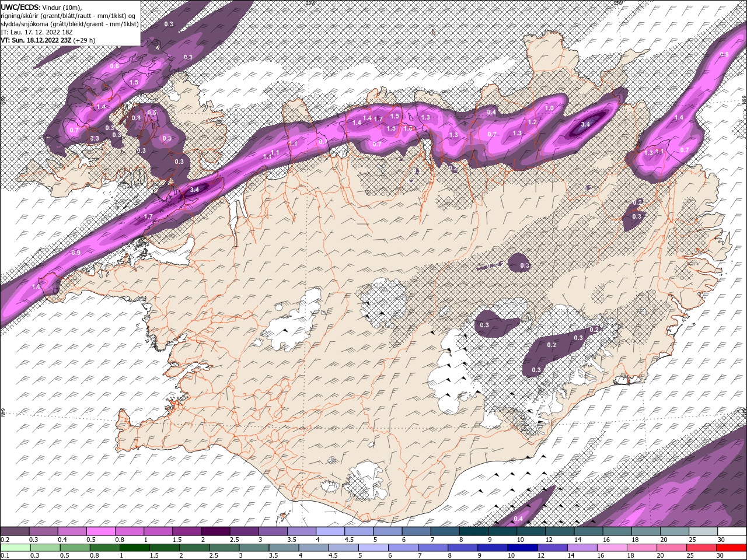The height and width of the screenshot is (560, 747).
Task: Click the '0.6' precipitation value on the map
Action: coord(114,66)
